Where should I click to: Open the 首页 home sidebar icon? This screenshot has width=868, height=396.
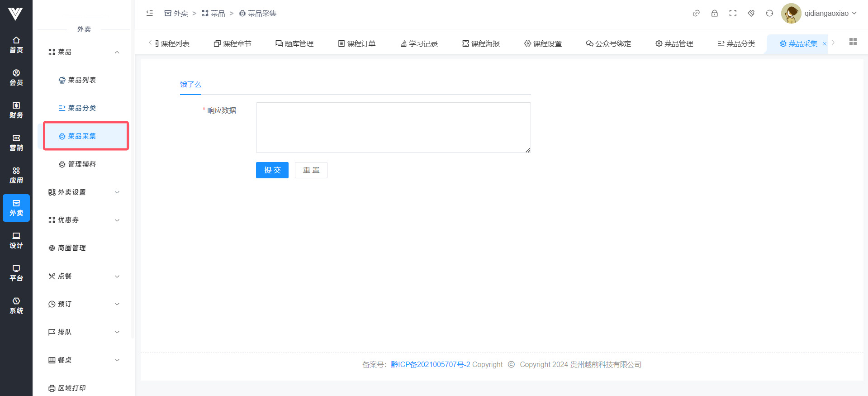click(x=16, y=45)
